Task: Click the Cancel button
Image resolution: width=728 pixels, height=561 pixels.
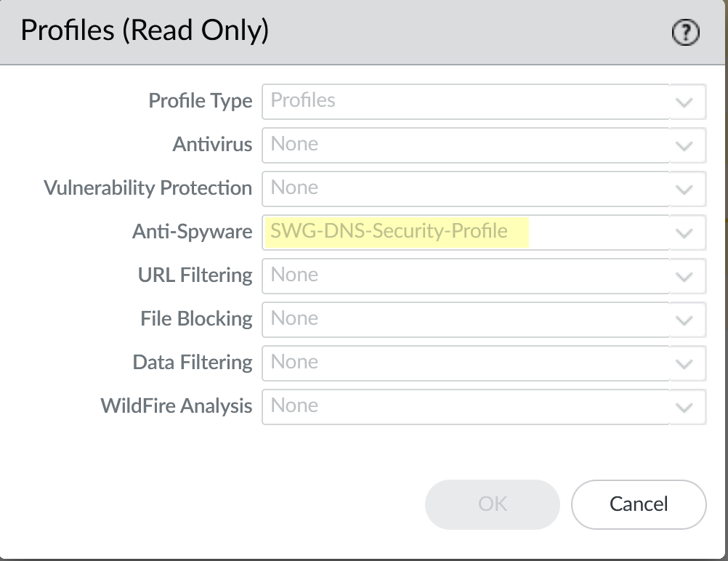Action: pyautogui.click(x=638, y=504)
